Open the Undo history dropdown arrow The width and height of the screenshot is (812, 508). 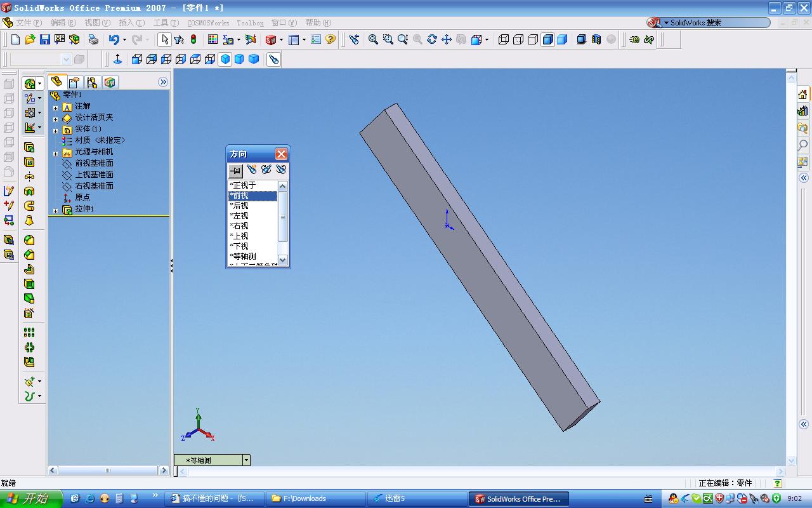pos(124,39)
